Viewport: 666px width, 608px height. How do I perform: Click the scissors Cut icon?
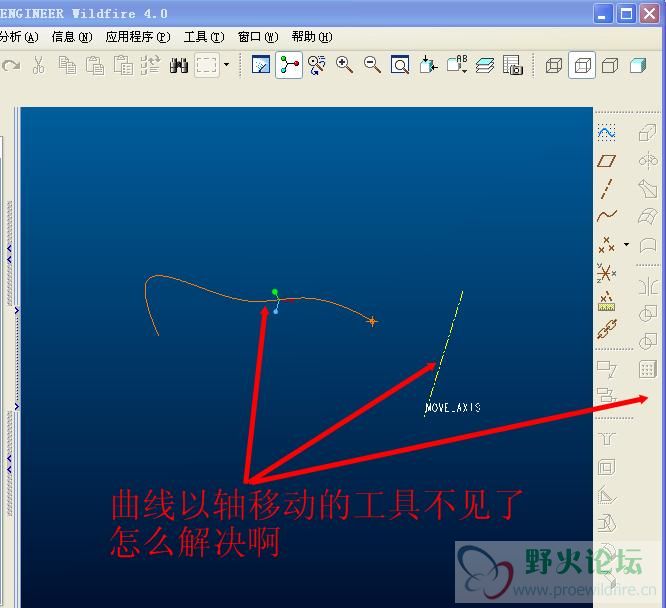39,65
